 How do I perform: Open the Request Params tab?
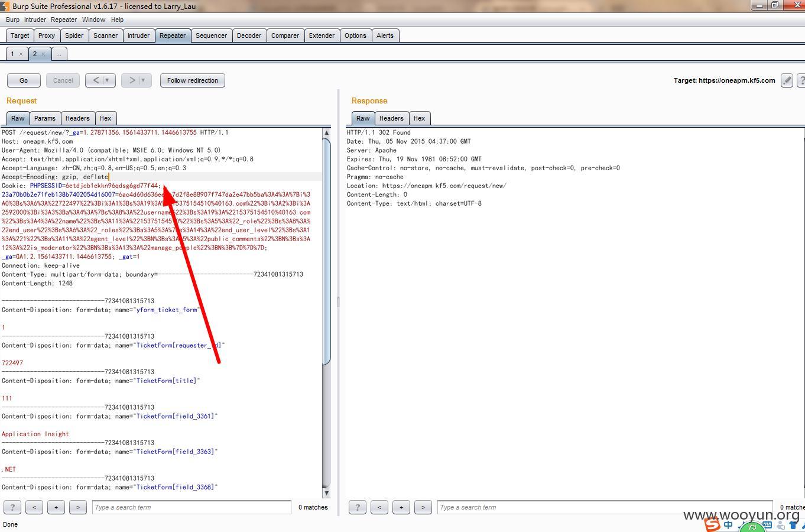click(x=44, y=118)
